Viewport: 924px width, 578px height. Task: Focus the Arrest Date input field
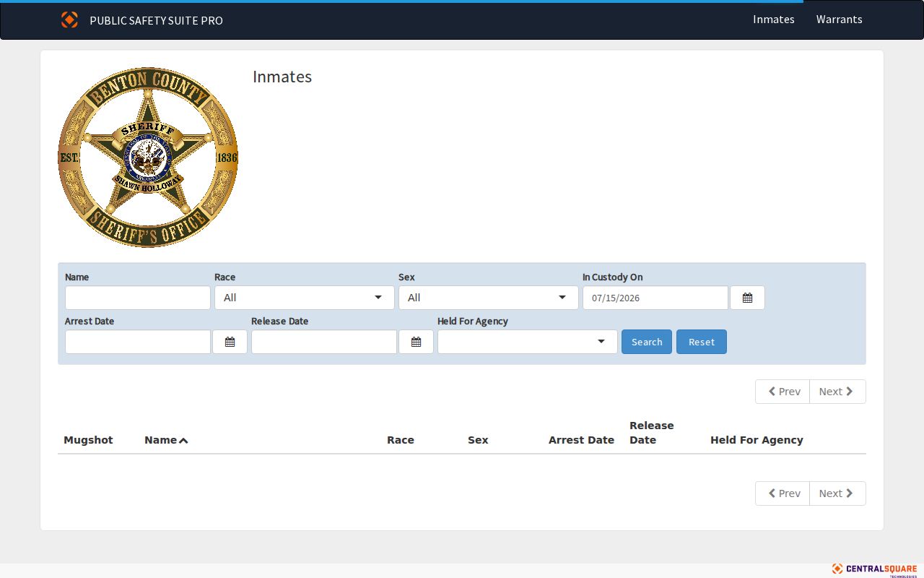(x=138, y=342)
